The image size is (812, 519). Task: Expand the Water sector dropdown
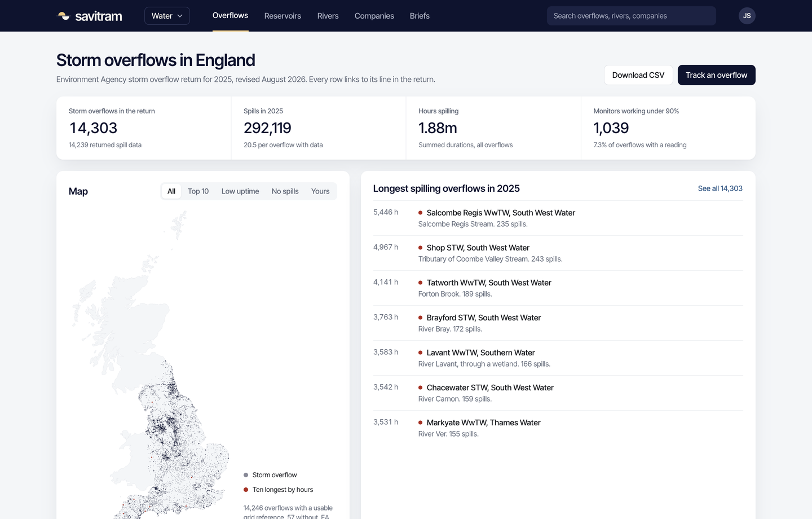point(167,16)
